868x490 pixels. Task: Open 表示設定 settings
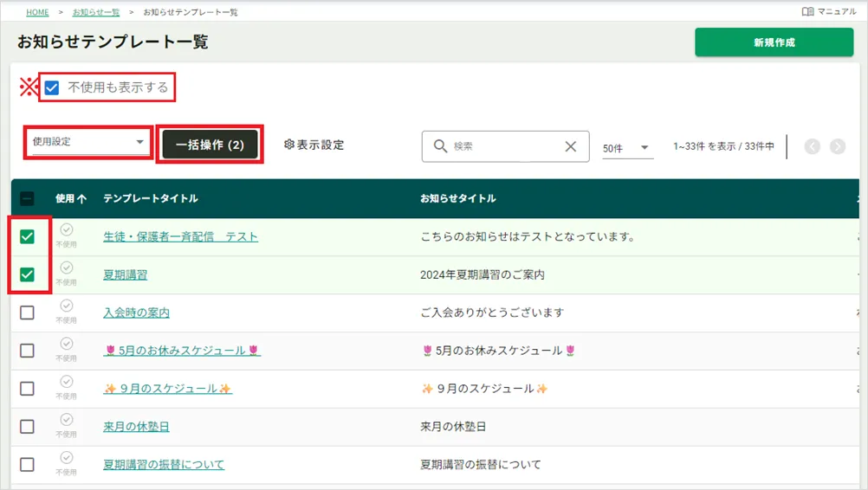click(314, 145)
